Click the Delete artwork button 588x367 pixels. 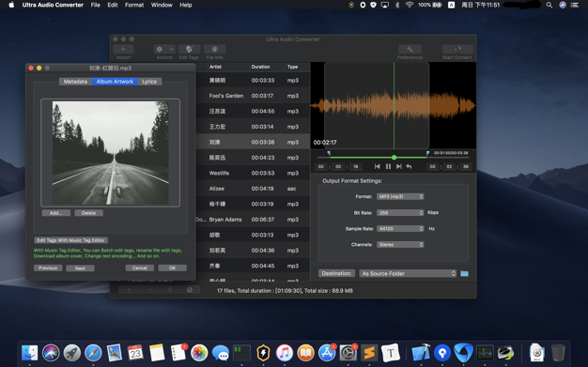click(x=88, y=213)
